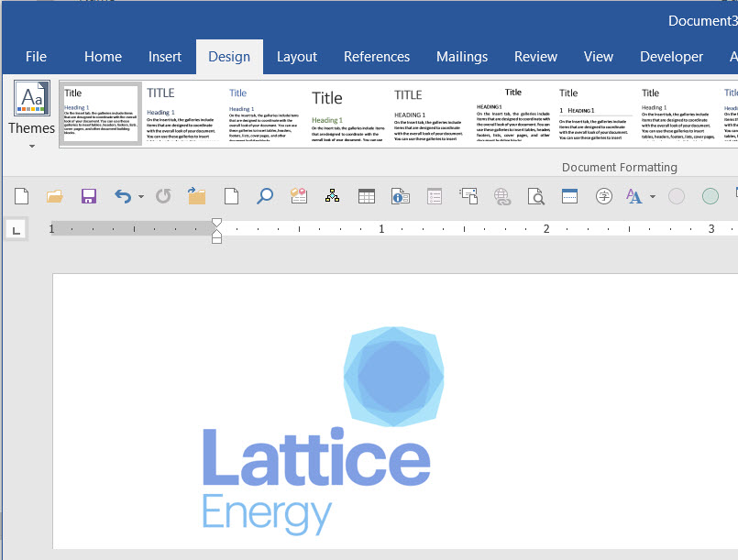This screenshot has height=560, width=738.
Task: Click the globe with chain link icon
Action: [502, 196]
